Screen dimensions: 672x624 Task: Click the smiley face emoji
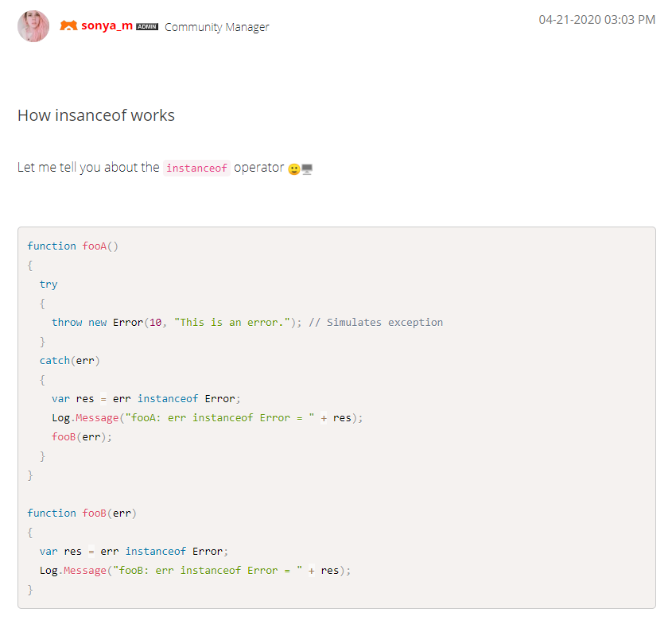click(x=294, y=169)
